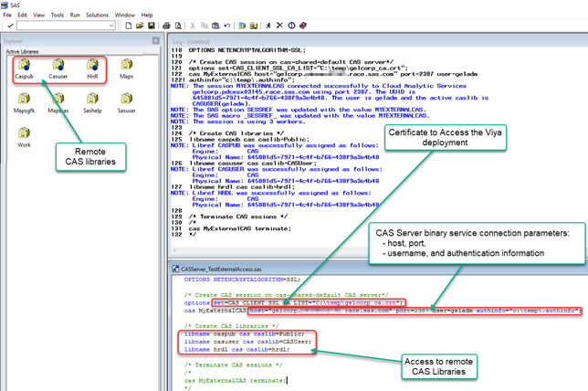Viewport: 588px width, 391px height.
Task: Open the Sashelp library
Action: tap(92, 100)
